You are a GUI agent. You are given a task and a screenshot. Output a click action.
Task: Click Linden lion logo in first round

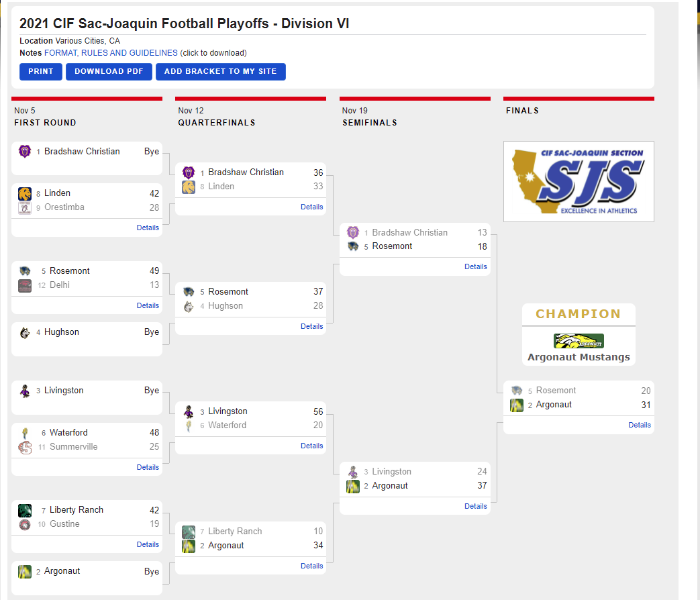point(25,193)
